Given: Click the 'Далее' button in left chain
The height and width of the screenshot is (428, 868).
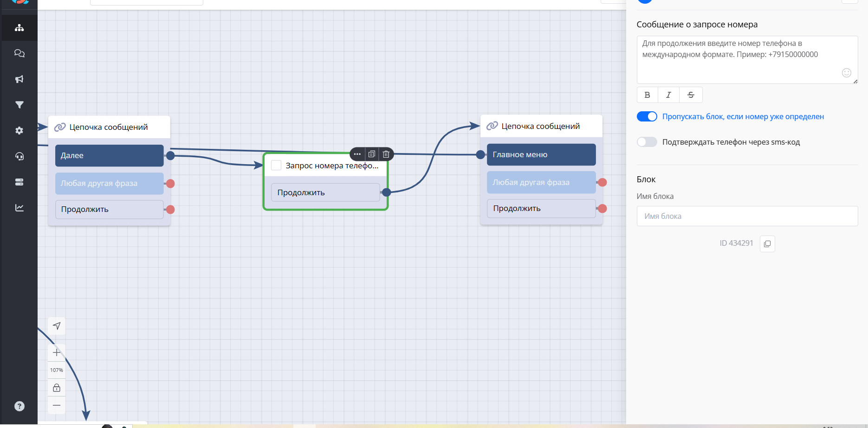Looking at the screenshot, I should 109,155.
